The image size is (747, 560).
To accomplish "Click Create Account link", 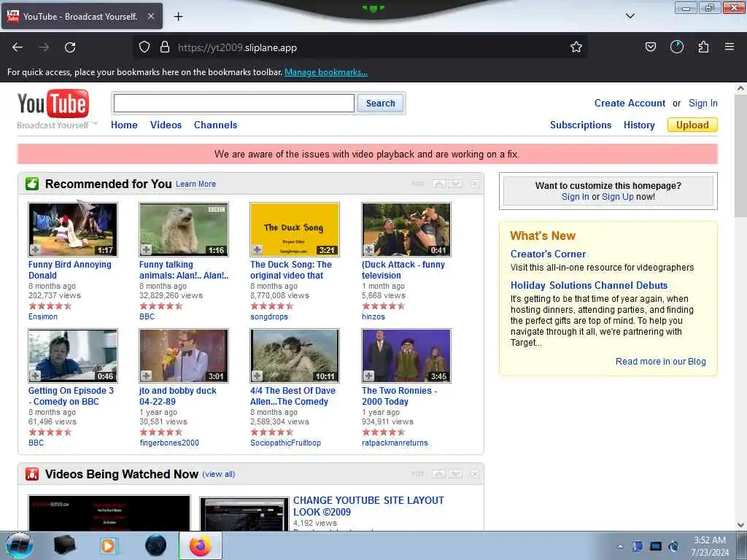I will point(630,103).
